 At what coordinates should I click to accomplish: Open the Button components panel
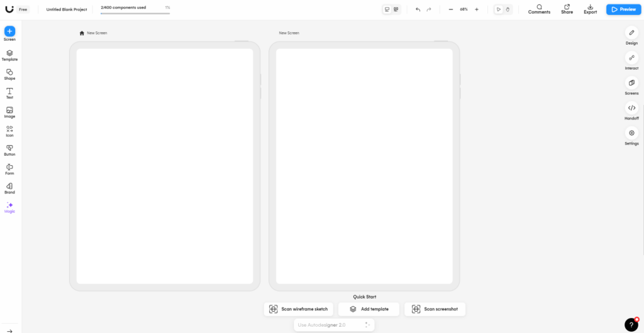coord(9,150)
